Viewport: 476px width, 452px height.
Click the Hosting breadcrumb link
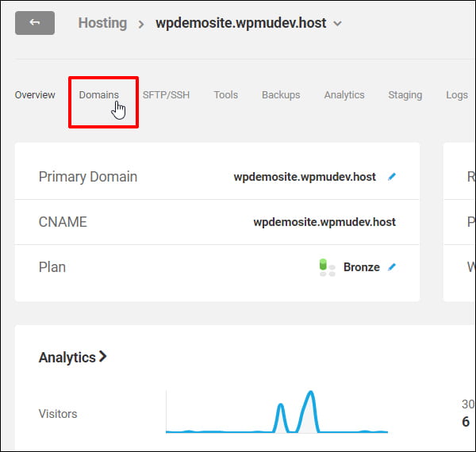click(102, 23)
